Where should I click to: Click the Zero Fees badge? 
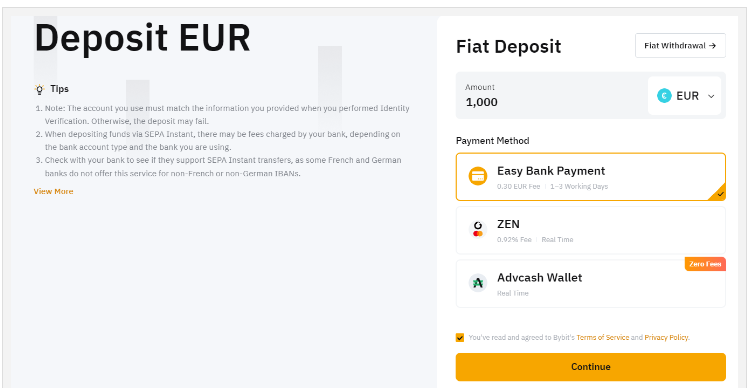pos(705,264)
